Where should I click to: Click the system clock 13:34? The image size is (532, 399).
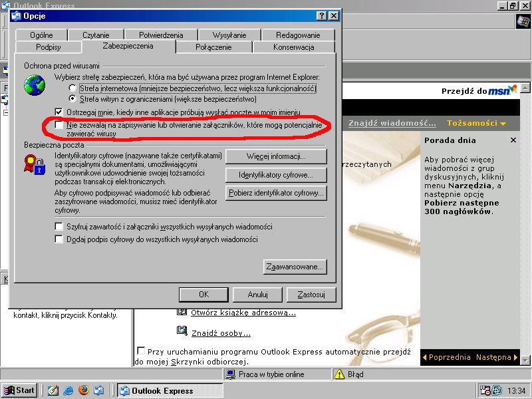click(516, 391)
